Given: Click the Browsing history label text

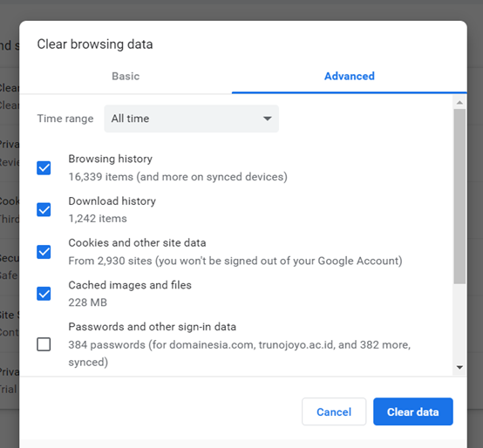Looking at the screenshot, I should point(110,159).
